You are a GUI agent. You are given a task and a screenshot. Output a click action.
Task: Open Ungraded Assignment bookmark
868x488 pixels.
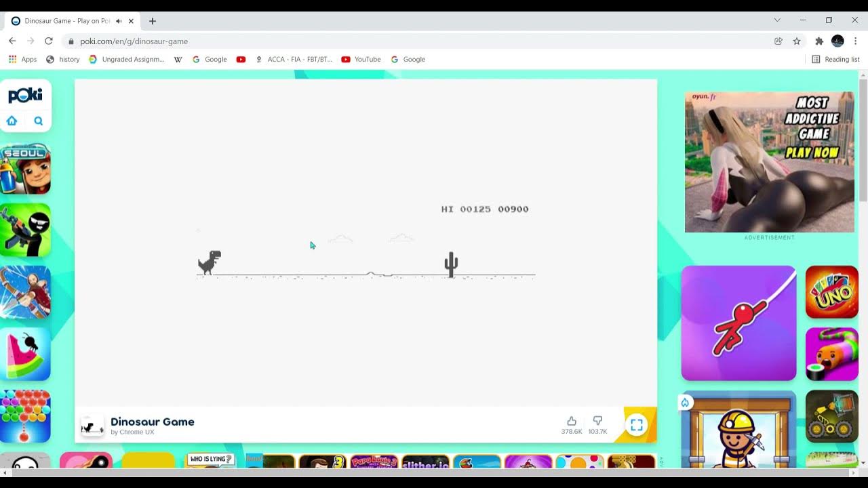(x=127, y=60)
